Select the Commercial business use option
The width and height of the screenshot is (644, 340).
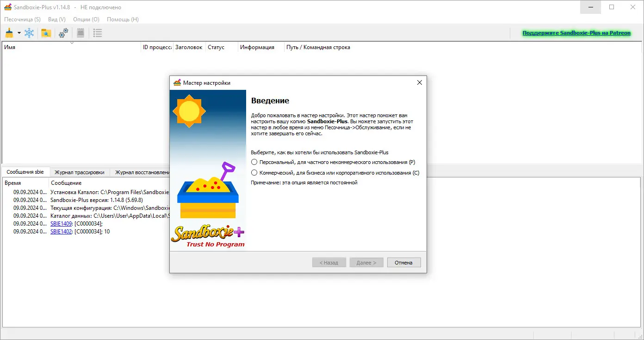335,173
